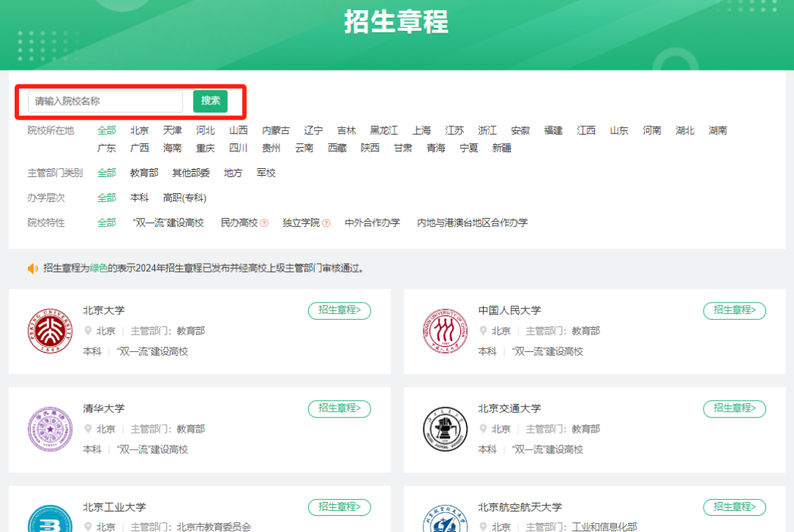
Task: Filter by 地方 department category
Action: [x=233, y=173]
